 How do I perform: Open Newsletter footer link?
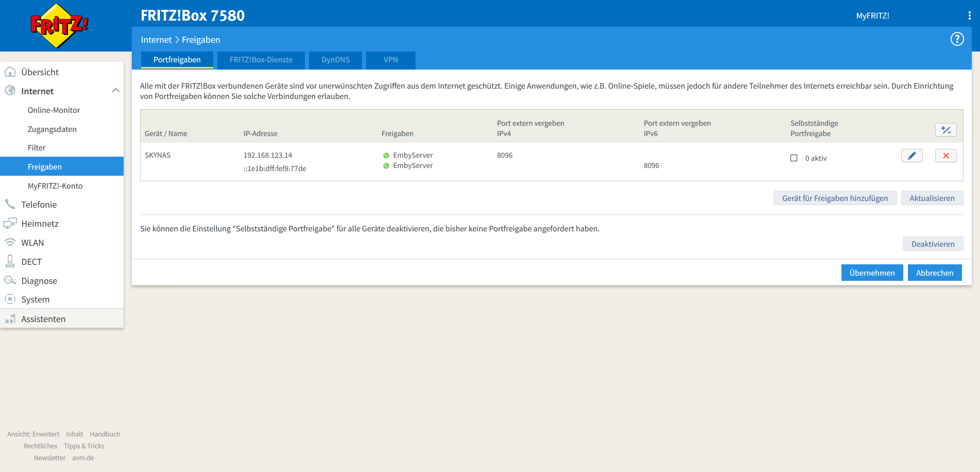50,458
